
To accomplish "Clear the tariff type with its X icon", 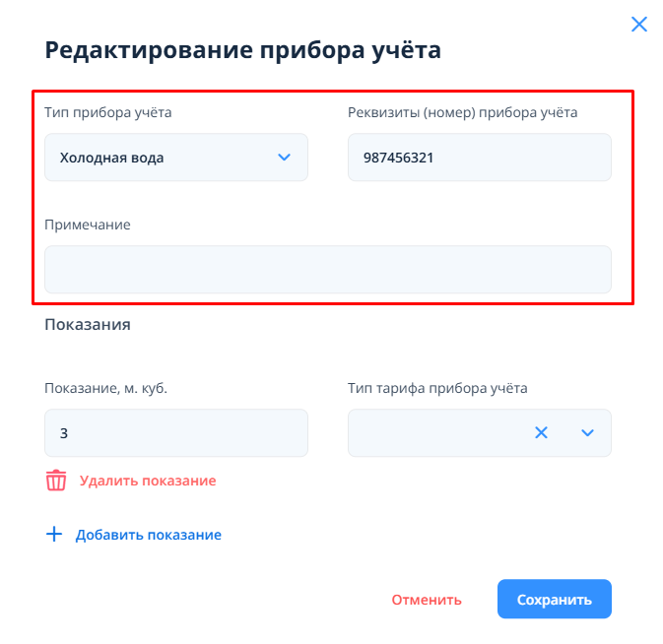I will 541,433.
